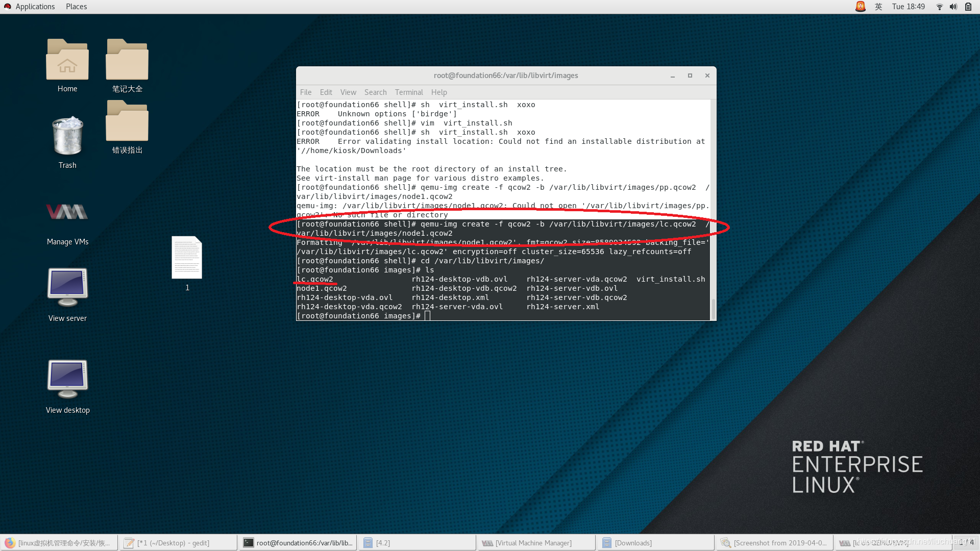Click rh124-server.xml in ls output
The height and width of the screenshot is (551, 980).
click(x=563, y=307)
